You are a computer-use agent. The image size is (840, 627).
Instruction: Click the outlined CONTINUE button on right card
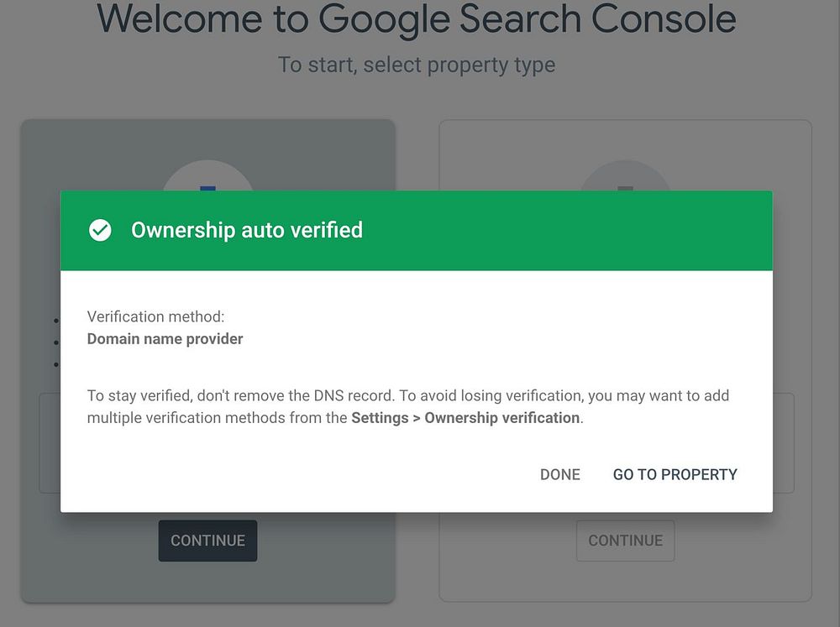[x=625, y=541]
